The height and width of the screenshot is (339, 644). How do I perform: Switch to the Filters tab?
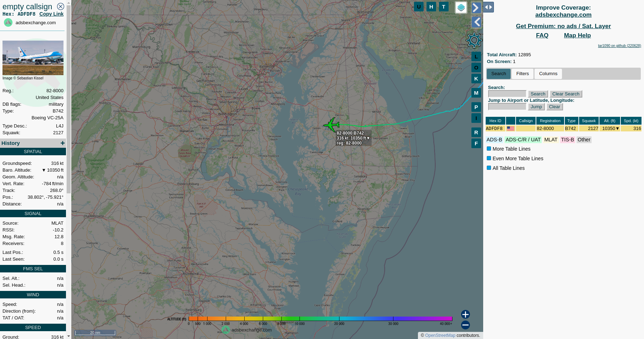522,74
